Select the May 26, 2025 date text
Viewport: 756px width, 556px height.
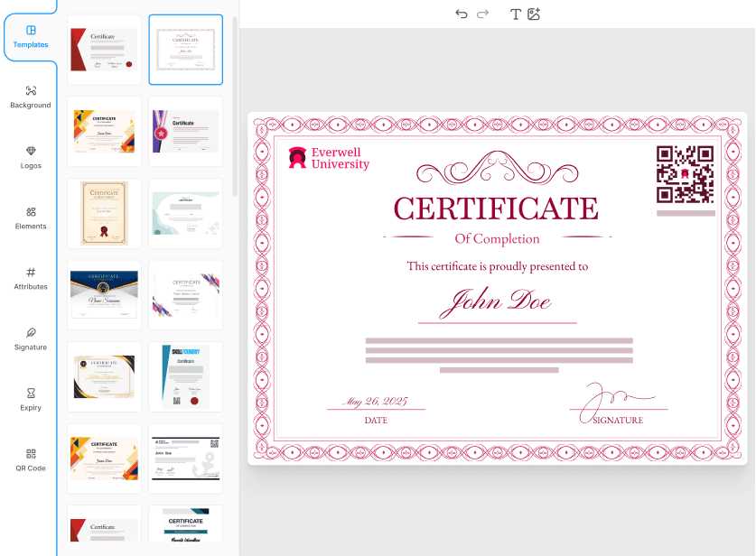376,400
